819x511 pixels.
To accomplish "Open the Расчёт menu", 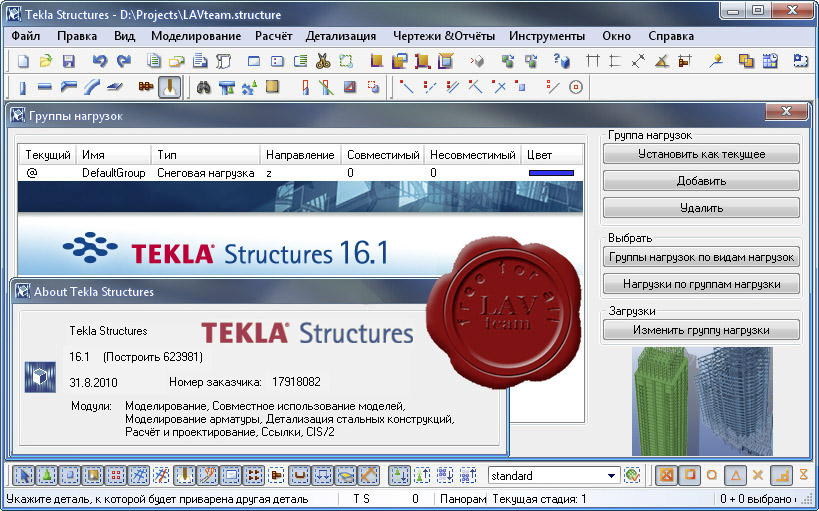I will (x=274, y=36).
